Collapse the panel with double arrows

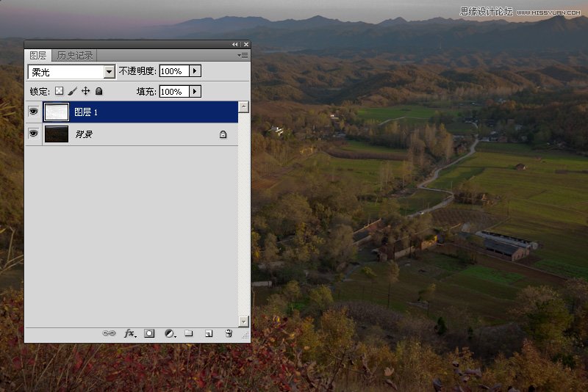[x=234, y=44]
